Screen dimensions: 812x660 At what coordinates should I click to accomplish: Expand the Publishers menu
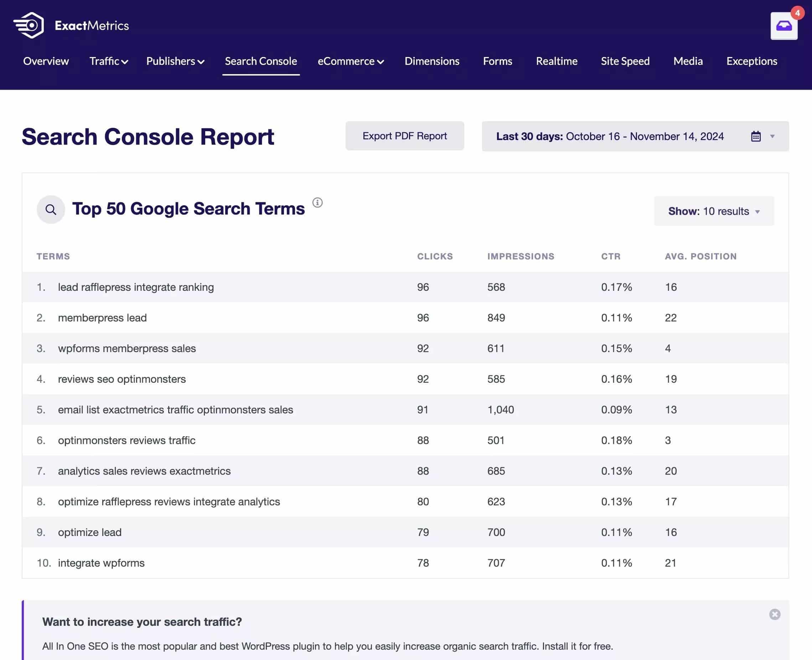175,61
